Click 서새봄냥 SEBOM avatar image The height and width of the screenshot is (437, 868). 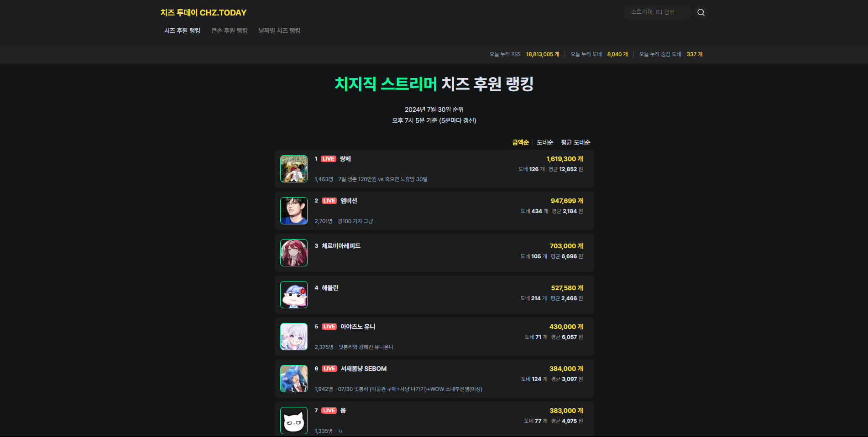click(294, 379)
